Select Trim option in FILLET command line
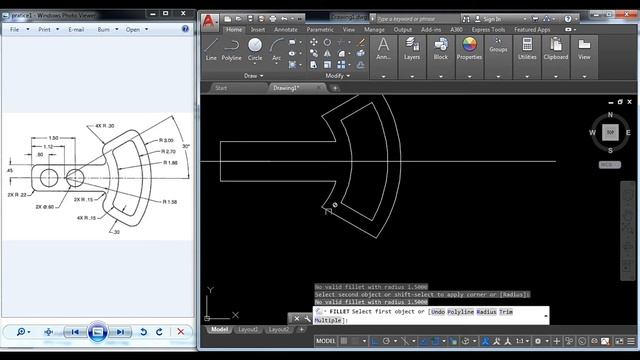This screenshot has height=360, width=640. [506, 312]
